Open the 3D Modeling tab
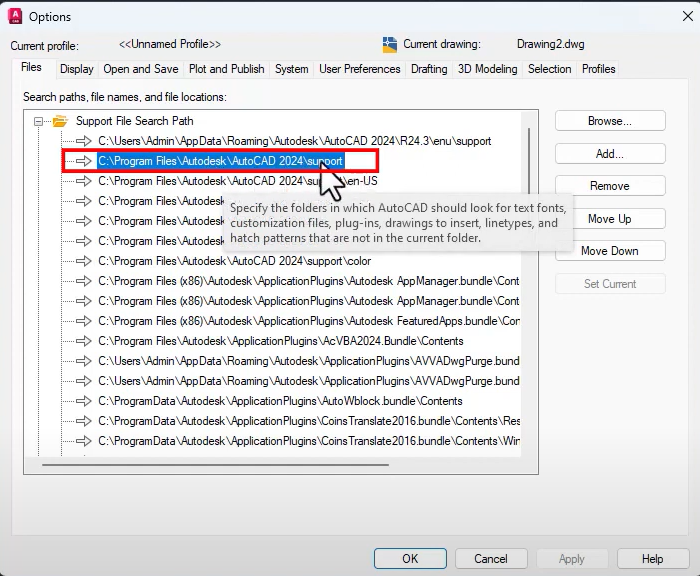The width and height of the screenshot is (700, 576). (488, 69)
